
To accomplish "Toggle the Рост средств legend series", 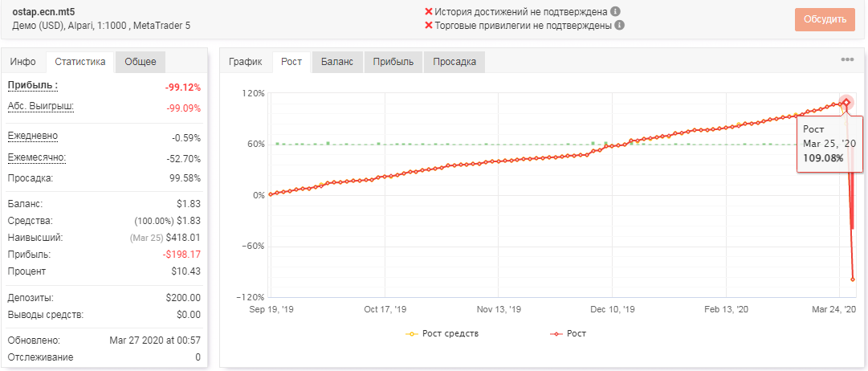I will pyautogui.click(x=442, y=334).
